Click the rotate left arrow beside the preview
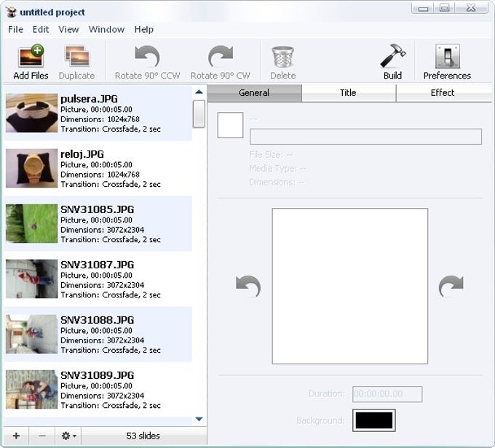This screenshot has width=495, height=448. point(248,286)
